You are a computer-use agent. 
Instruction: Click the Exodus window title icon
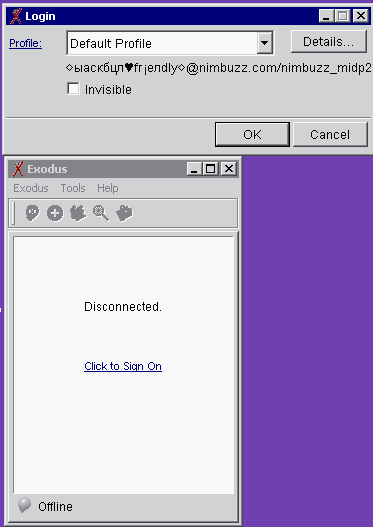18,169
